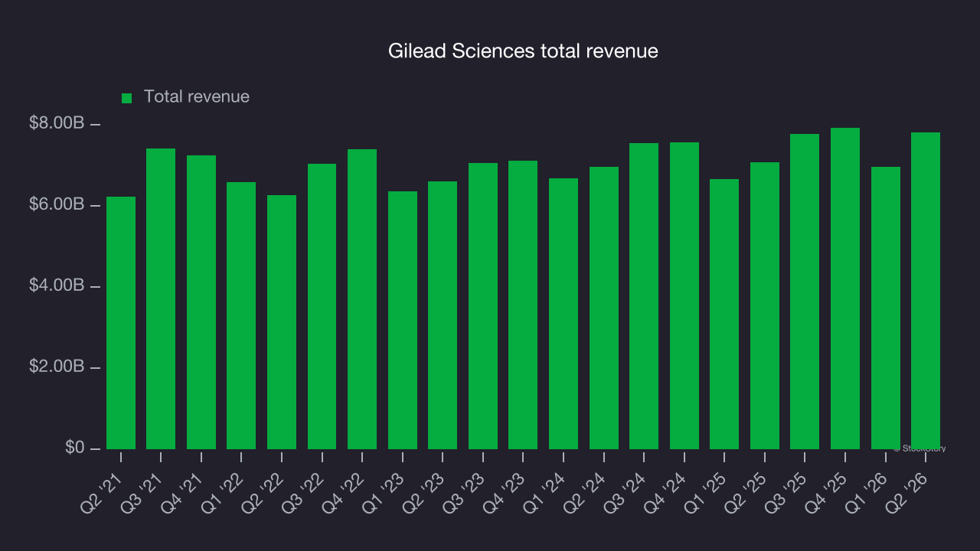Viewport: 980px width, 551px height.
Task: Select the revenue bar for Q2 '21
Action: pos(121,323)
